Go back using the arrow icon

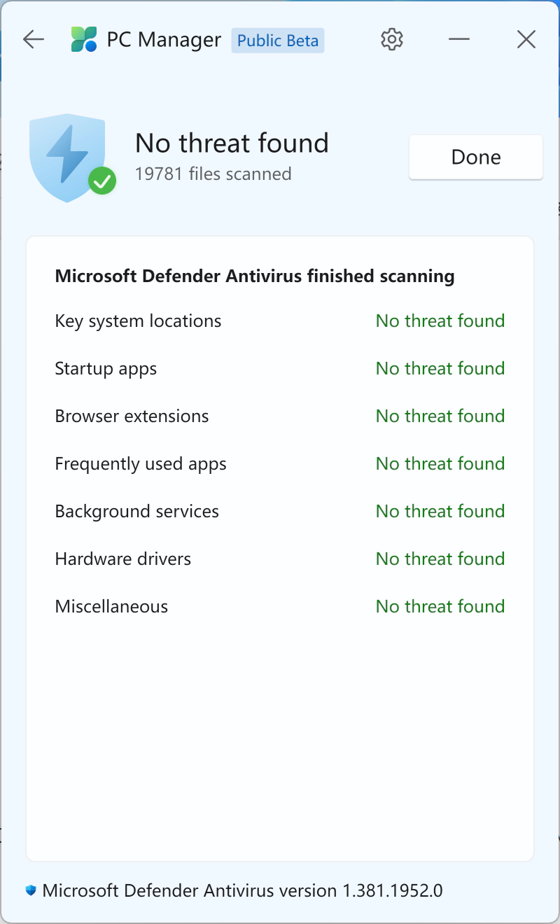[x=34, y=40]
